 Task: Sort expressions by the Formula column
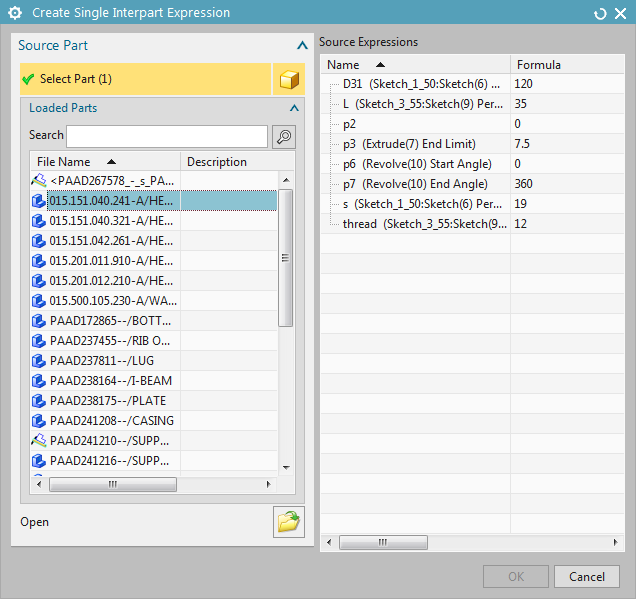click(x=567, y=65)
